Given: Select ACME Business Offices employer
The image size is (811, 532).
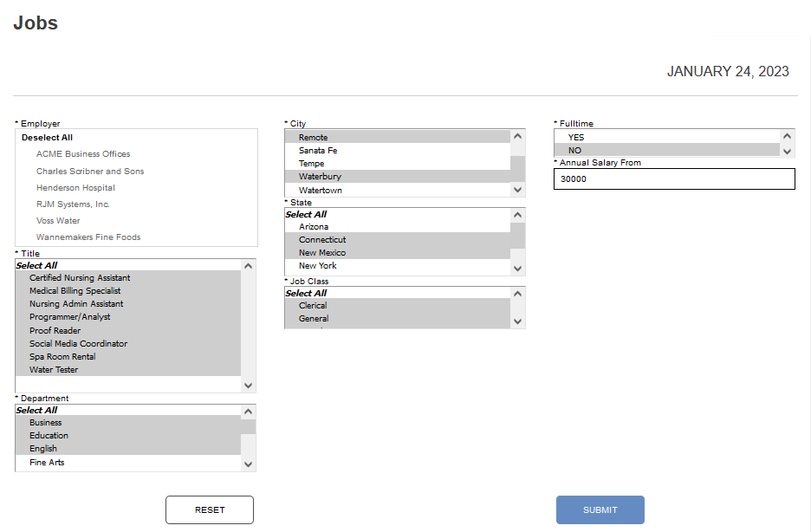Looking at the screenshot, I should pyautogui.click(x=83, y=154).
